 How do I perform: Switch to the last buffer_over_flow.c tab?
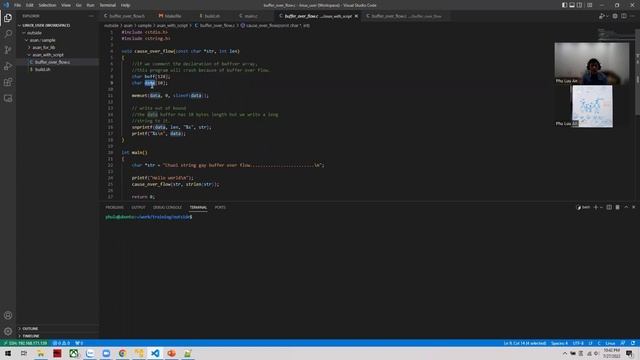pos(406,16)
